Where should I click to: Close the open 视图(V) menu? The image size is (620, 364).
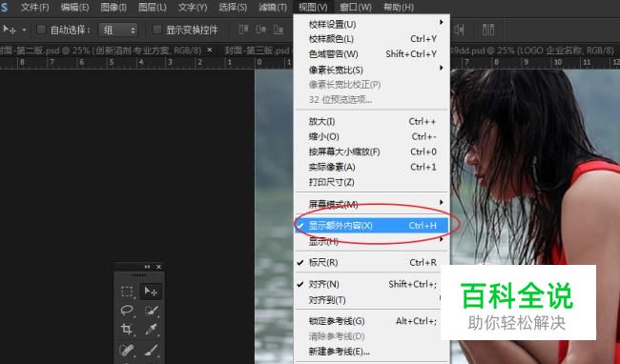313,7
